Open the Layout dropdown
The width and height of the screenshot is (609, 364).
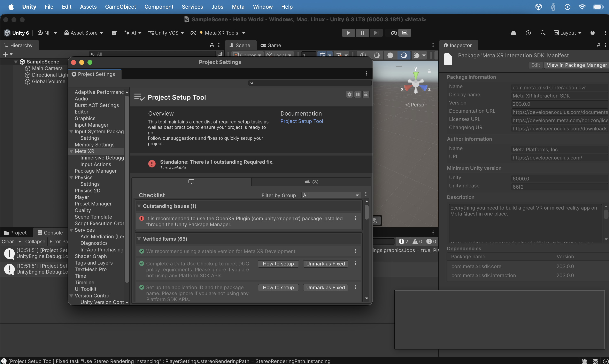[568, 33]
